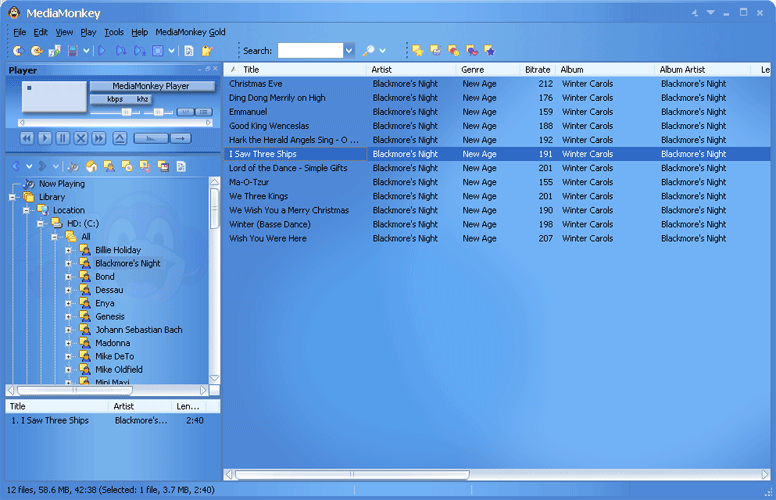Toggle the shuffle button left of arrow button
The height and width of the screenshot is (500, 776).
pyautogui.click(x=151, y=138)
